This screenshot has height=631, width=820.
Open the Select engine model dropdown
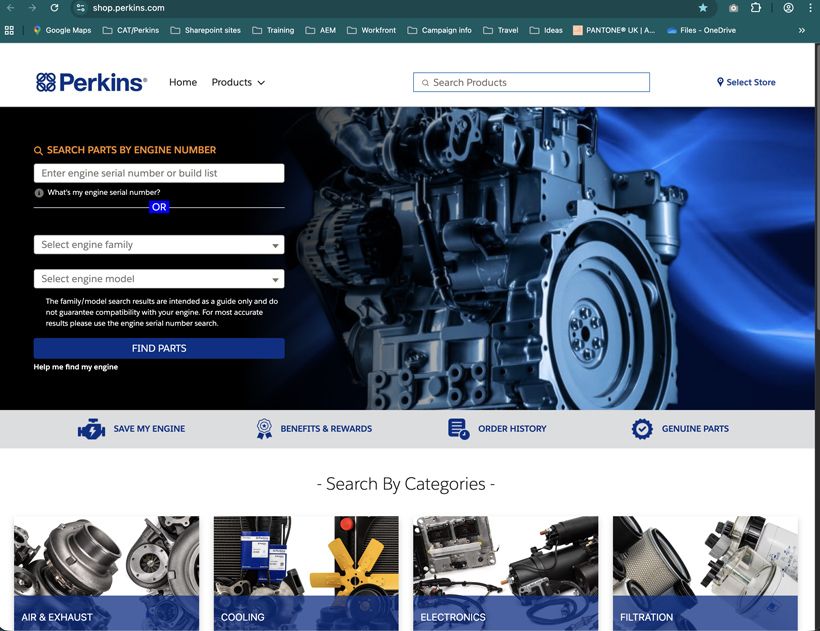click(x=159, y=278)
